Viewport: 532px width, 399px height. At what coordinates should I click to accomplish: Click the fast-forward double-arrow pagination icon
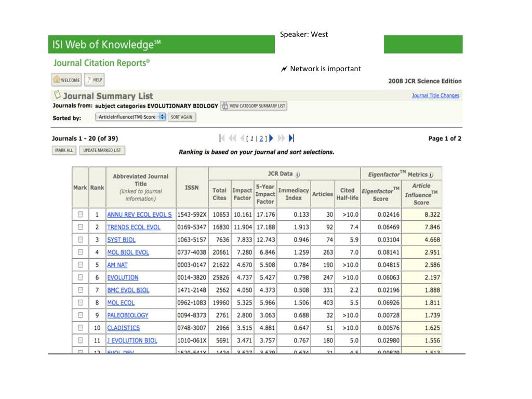pyautogui.click(x=281, y=138)
